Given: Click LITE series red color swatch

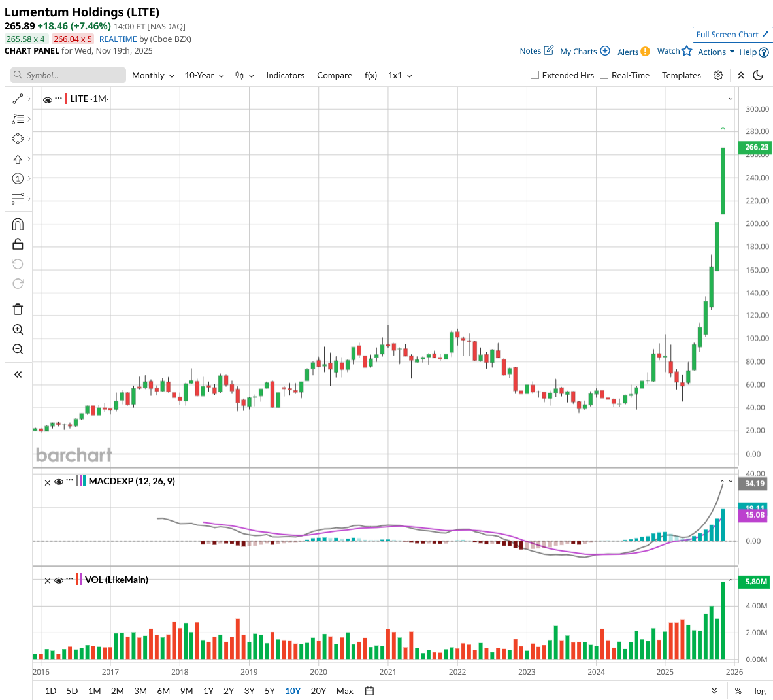Looking at the screenshot, I should pos(66,98).
